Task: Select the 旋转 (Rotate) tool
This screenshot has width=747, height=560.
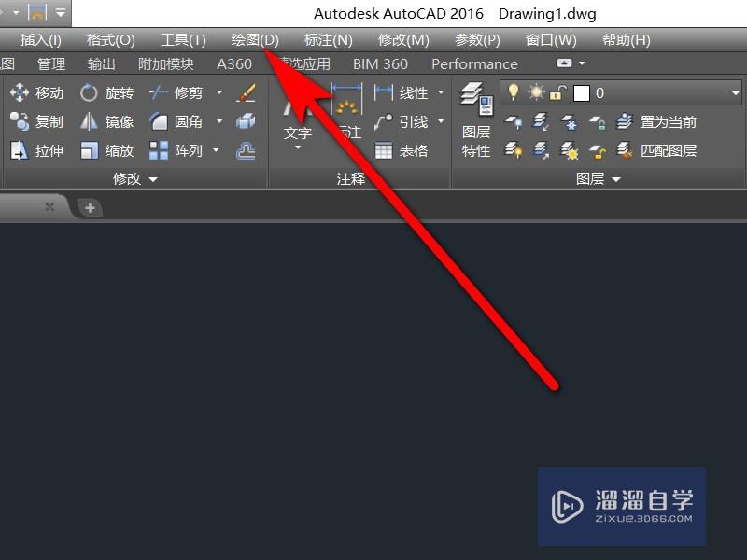Action: tap(106, 92)
